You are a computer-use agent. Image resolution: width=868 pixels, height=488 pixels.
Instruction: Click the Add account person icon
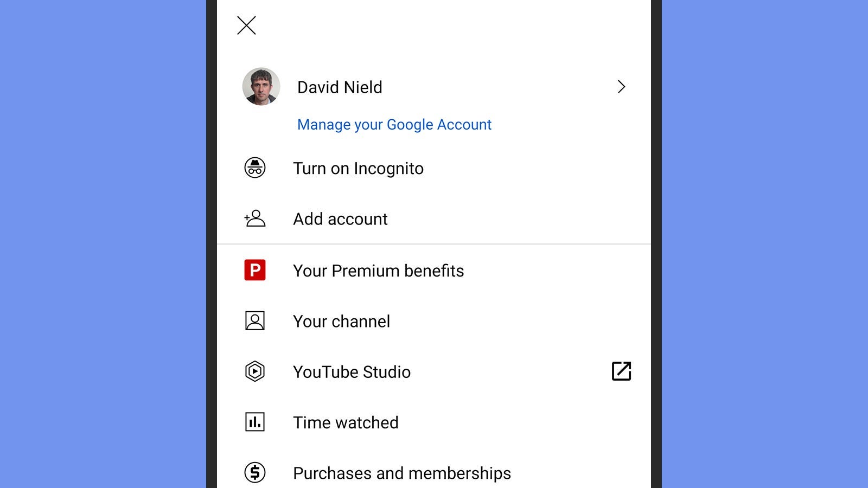[254, 219]
